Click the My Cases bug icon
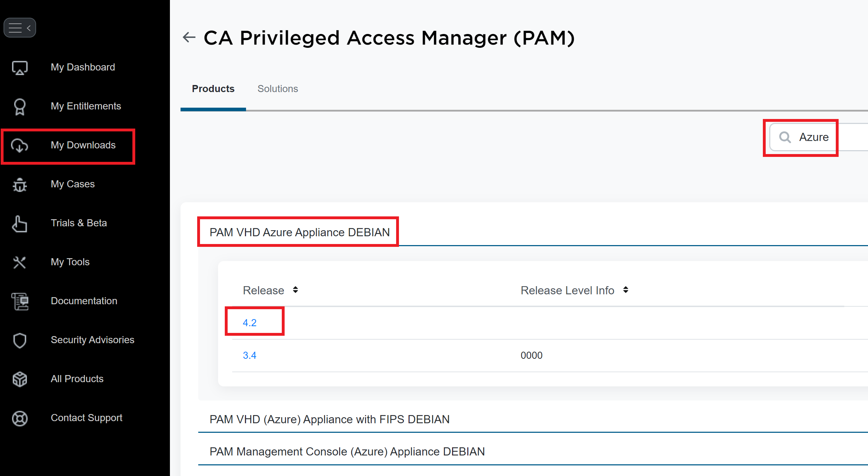The height and width of the screenshot is (476, 868). point(20,185)
